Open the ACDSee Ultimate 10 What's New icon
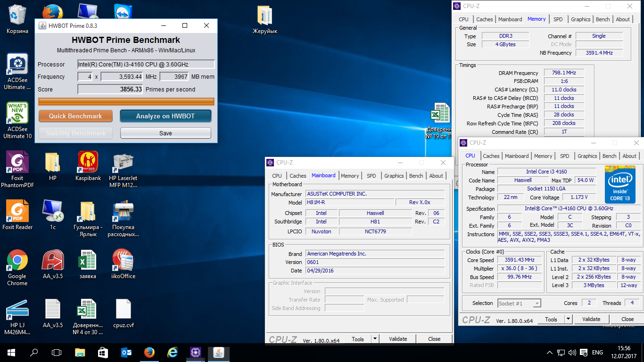This screenshot has height=362, width=644. coord(17,120)
